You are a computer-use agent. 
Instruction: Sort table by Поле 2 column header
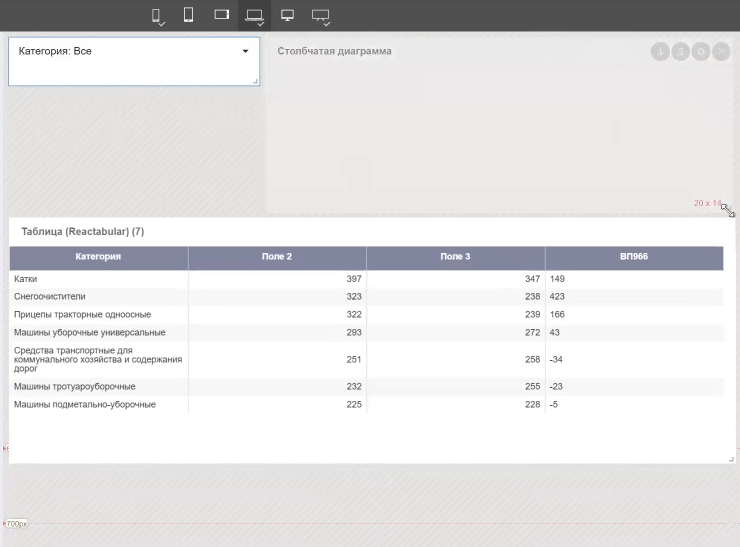coord(277,257)
